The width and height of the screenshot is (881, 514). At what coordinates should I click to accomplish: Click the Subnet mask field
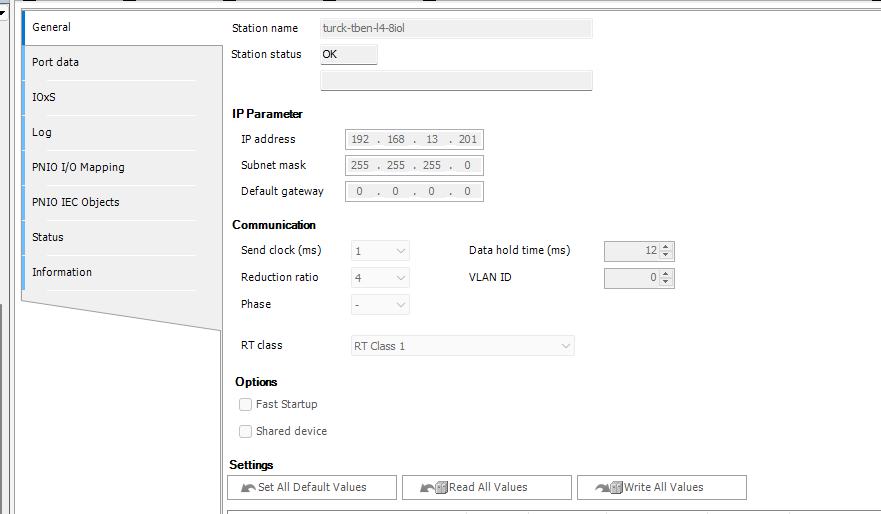pos(414,165)
